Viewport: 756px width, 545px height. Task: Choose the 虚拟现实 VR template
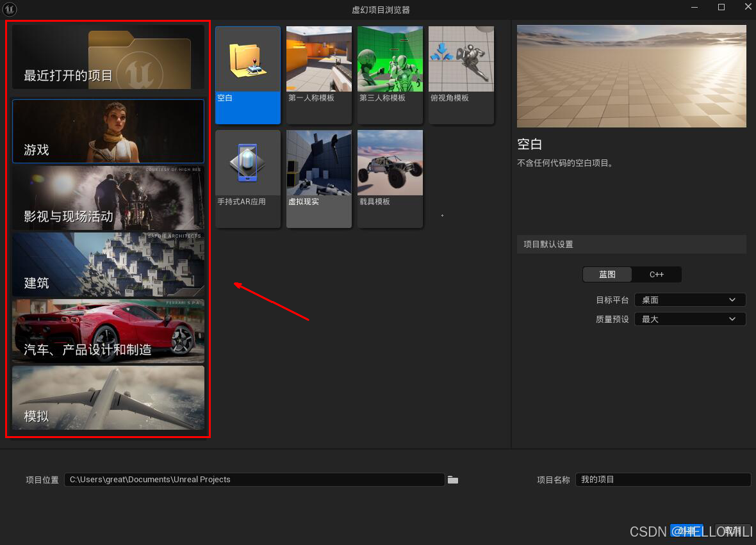coord(318,179)
